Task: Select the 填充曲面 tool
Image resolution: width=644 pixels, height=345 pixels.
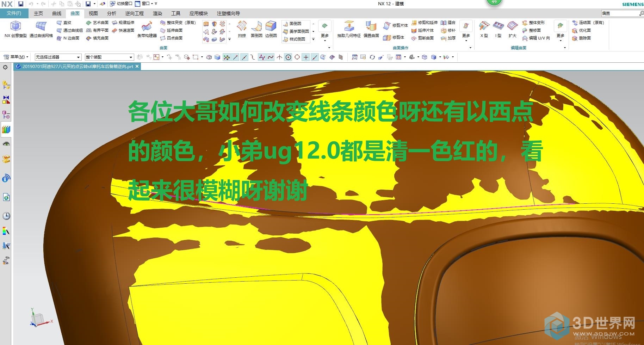Action: point(97,38)
